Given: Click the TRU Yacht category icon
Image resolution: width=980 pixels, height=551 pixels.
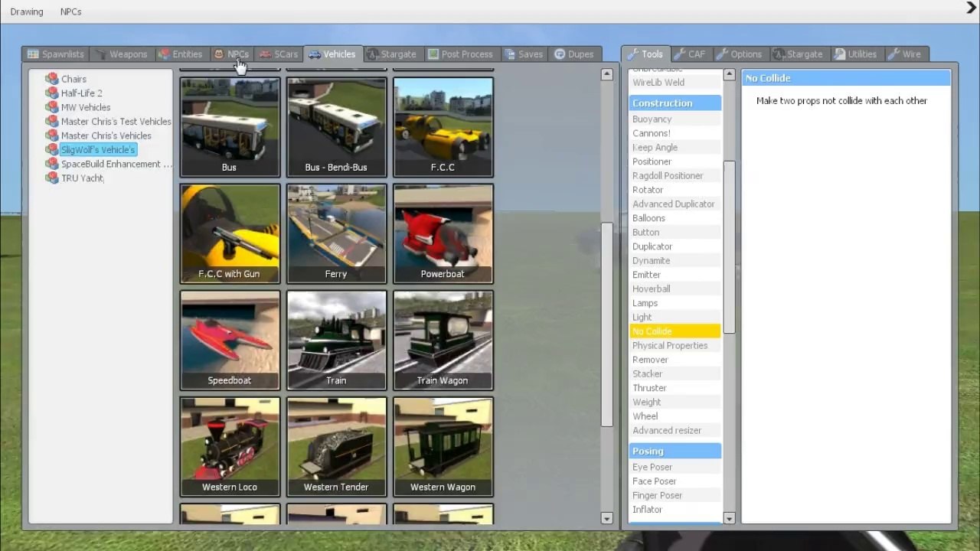Looking at the screenshot, I should 52,178.
